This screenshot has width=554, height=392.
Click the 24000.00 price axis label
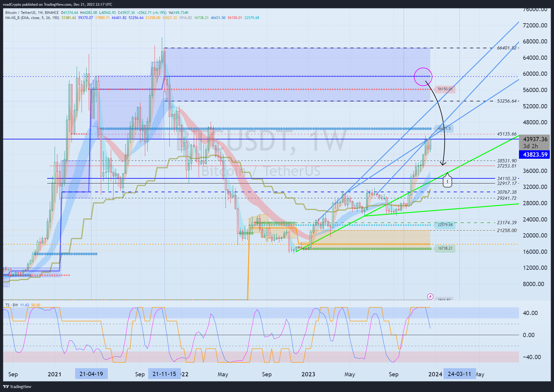[x=535, y=219]
